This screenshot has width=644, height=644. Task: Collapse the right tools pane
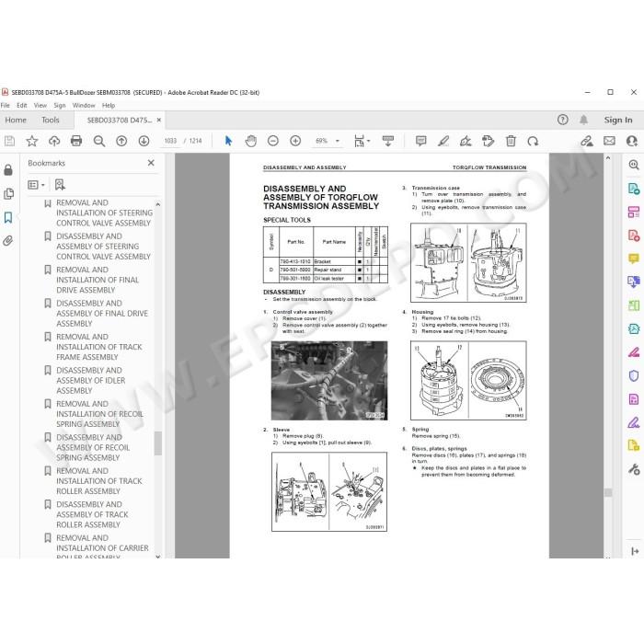point(635,551)
